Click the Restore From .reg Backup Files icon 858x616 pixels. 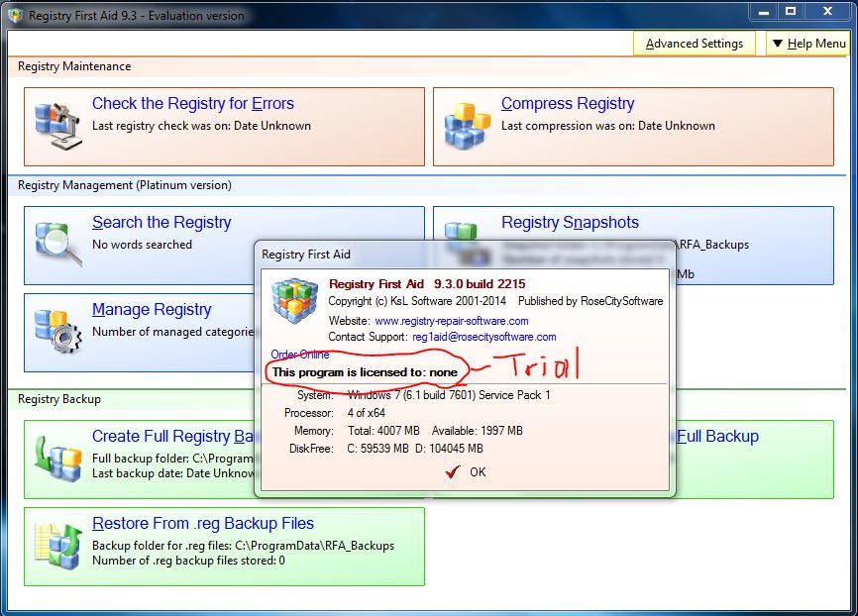(x=58, y=546)
